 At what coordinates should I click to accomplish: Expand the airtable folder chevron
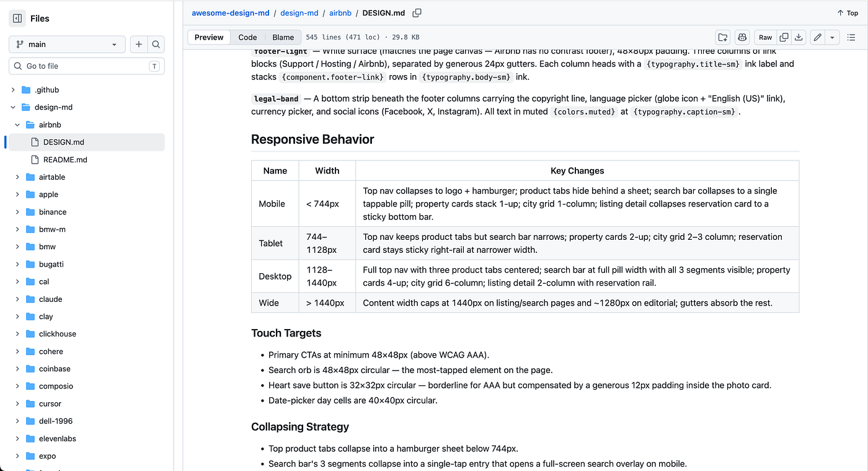click(x=17, y=177)
